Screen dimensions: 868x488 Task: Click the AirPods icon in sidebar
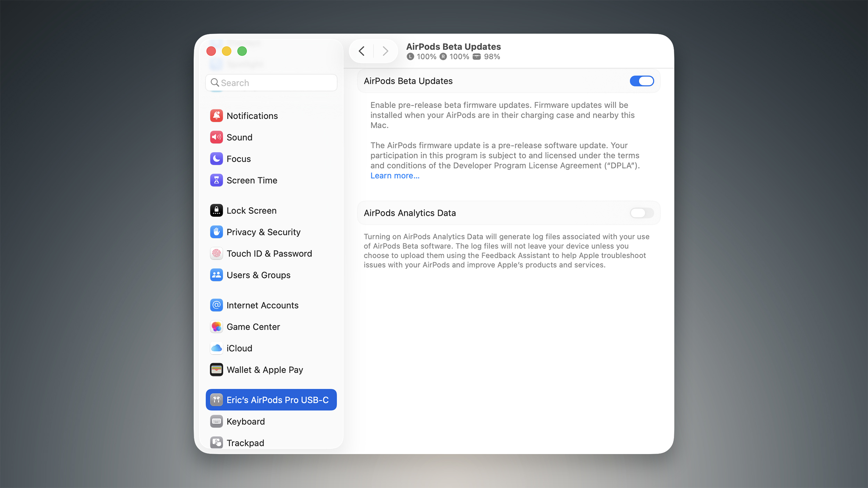216,400
